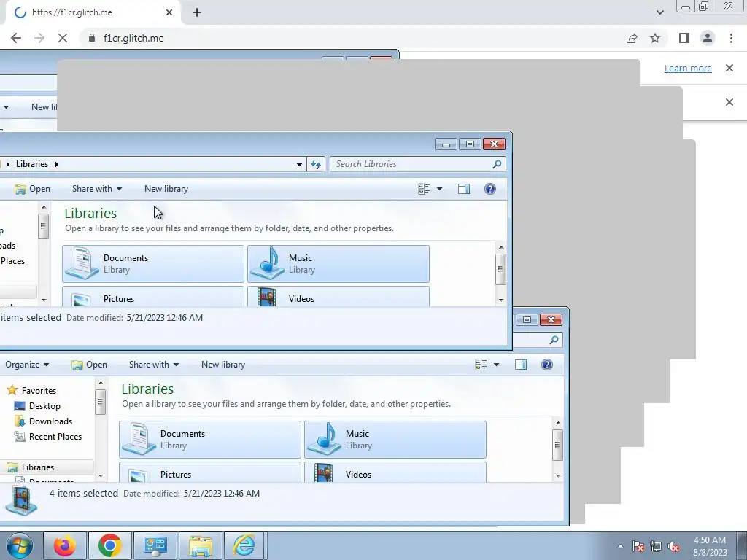This screenshot has height=560, width=747.
Task: Click search magnifier in middle Libraries window
Action: tap(497, 164)
